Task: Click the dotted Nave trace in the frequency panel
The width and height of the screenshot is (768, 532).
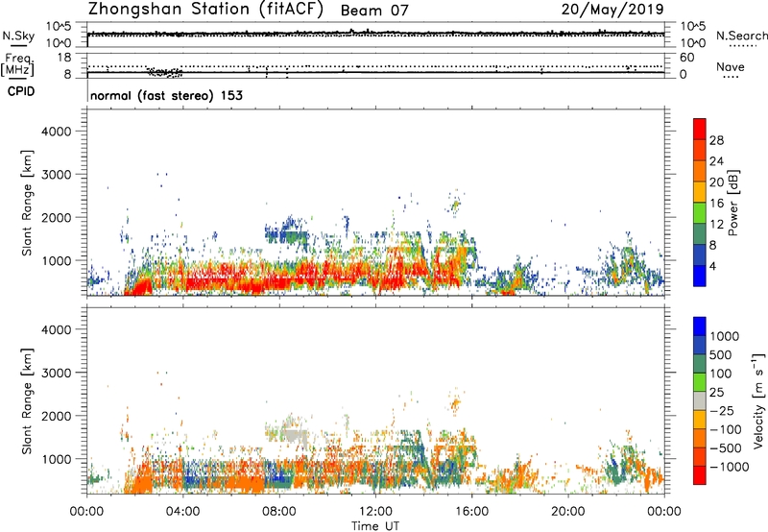Action: pyautogui.click(x=375, y=66)
